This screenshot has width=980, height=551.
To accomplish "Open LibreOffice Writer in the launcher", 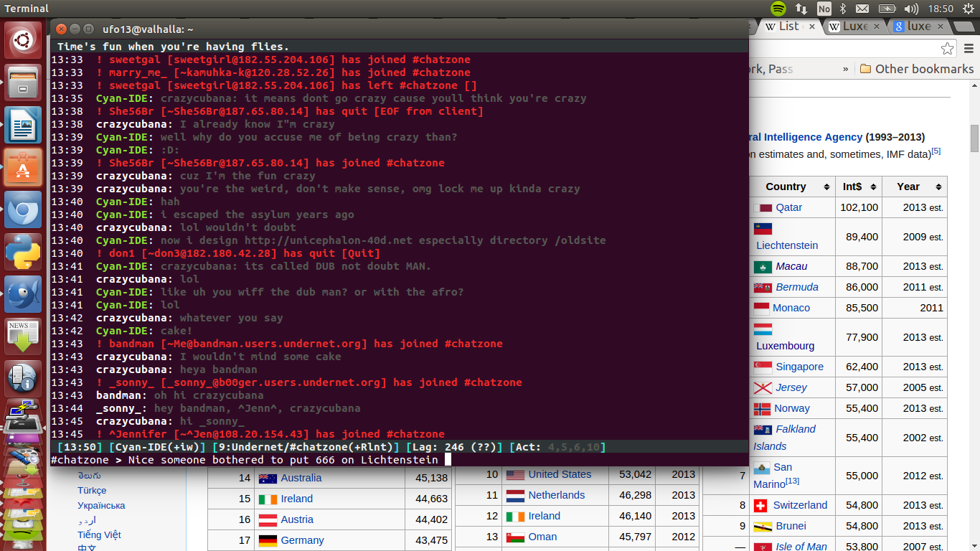I will [x=23, y=124].
